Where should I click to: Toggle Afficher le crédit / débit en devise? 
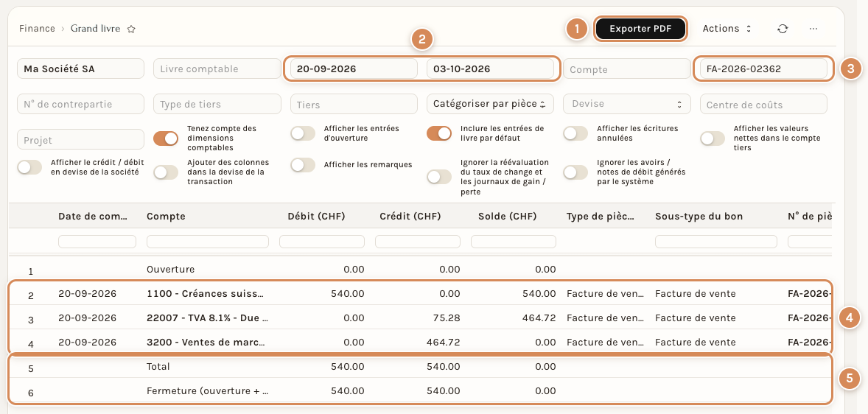coord(30,167)
